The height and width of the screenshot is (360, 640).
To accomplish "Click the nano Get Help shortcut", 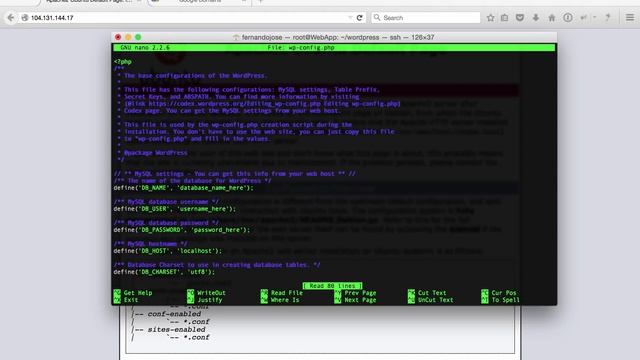I will (x=133, y=293).
